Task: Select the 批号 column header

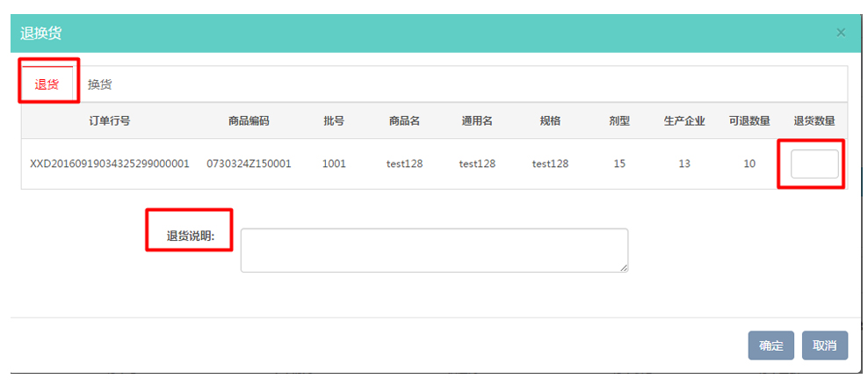Action: [334, 120]
